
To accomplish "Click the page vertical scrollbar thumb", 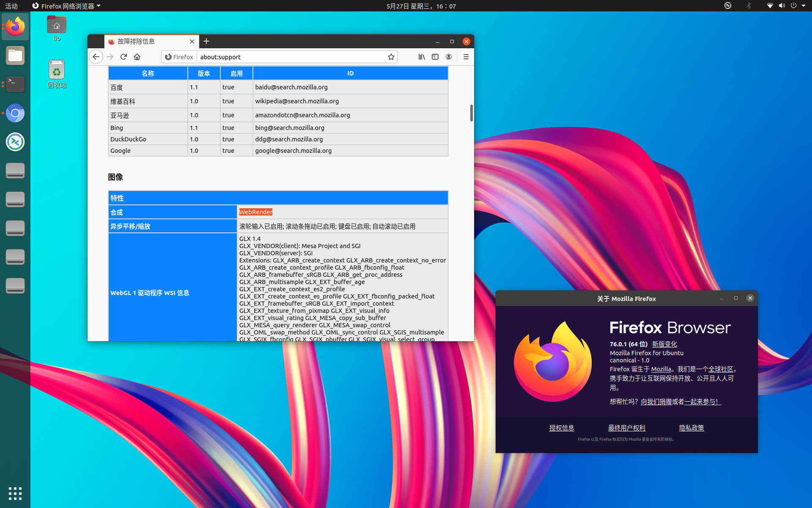I will 471,113.
